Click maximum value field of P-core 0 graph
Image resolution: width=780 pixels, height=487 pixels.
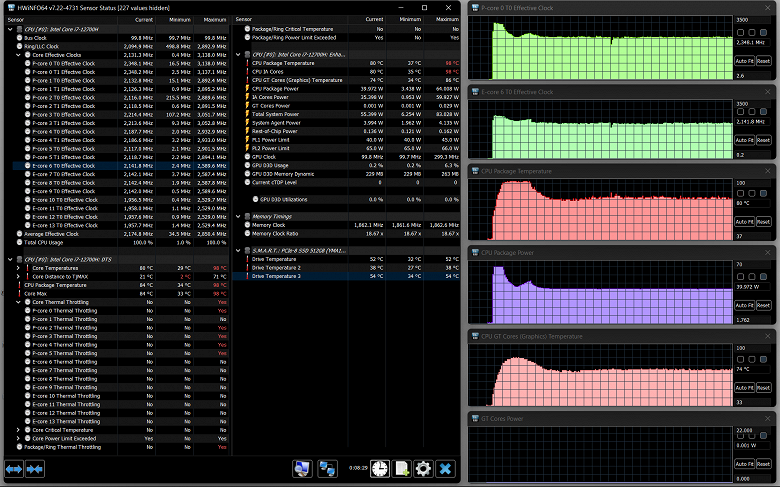[752, 19]
